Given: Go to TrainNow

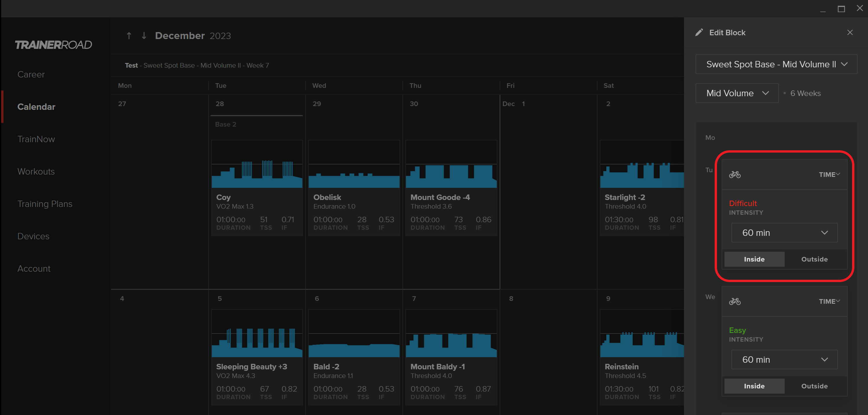Looking at the screenshot, I should (x=36, y=139).
